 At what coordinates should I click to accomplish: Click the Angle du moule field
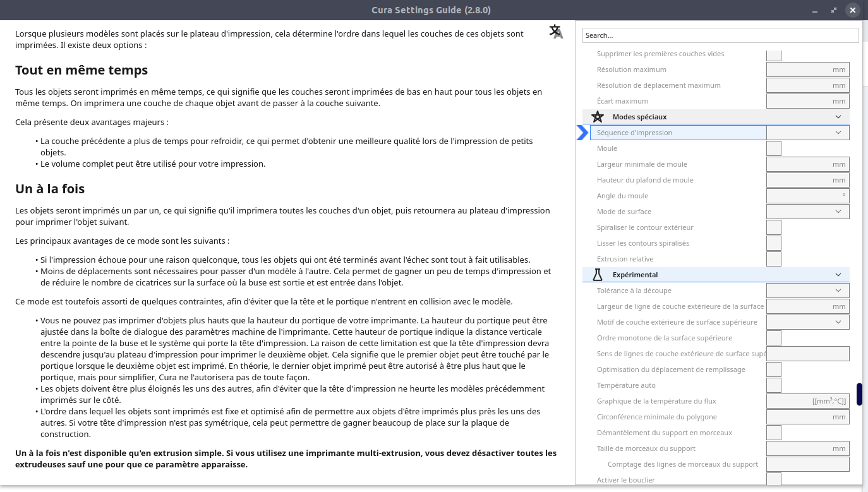coord(808,196)
